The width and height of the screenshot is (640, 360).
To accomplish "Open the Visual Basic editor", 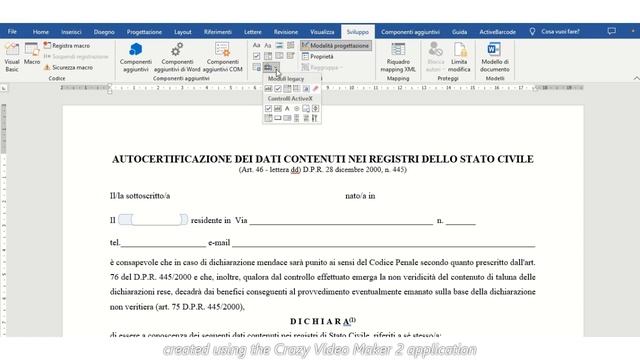I will tap(12, 58).
